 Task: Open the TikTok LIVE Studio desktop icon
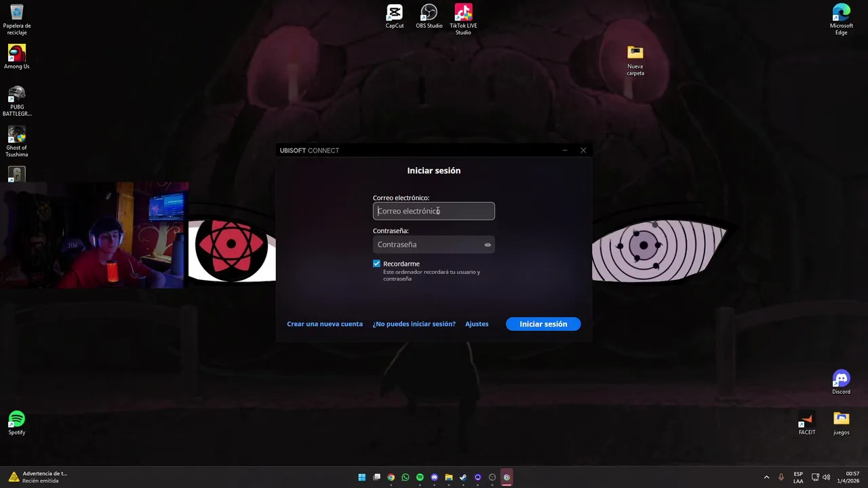click(x=464, y=20)
